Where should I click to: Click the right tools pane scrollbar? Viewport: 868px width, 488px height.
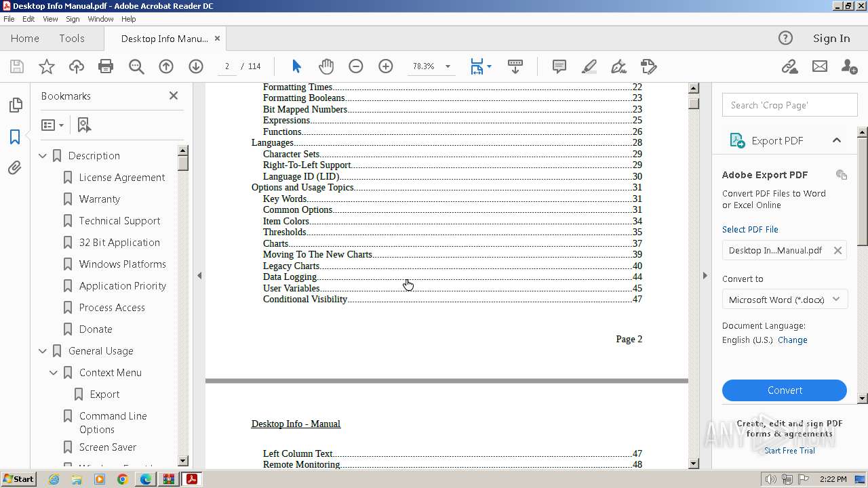(863, 190)
